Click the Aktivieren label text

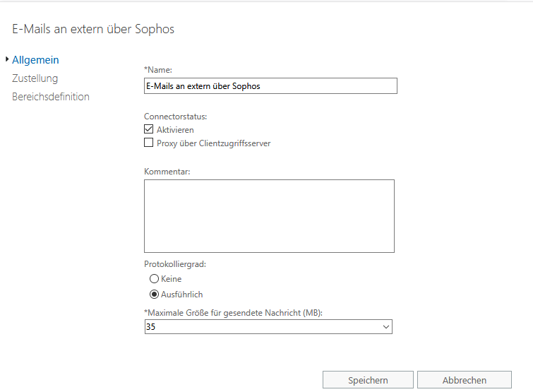(x=175, y=130)
